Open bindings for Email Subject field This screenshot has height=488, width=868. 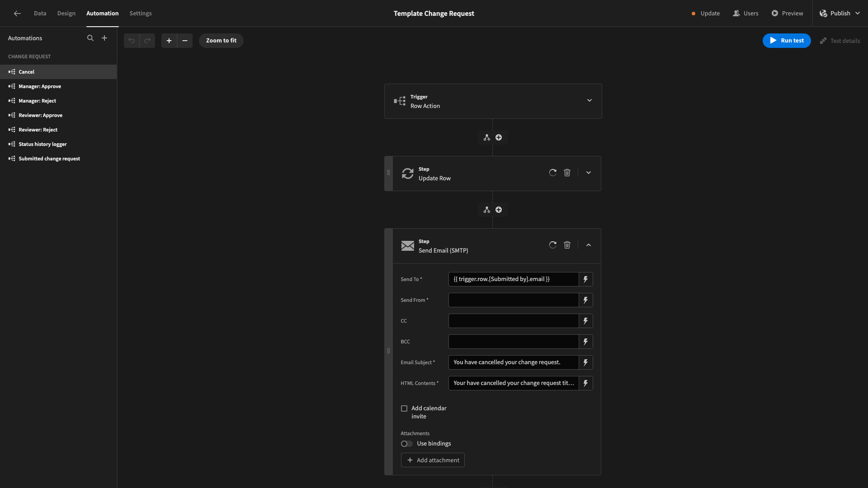coord(586,362)
